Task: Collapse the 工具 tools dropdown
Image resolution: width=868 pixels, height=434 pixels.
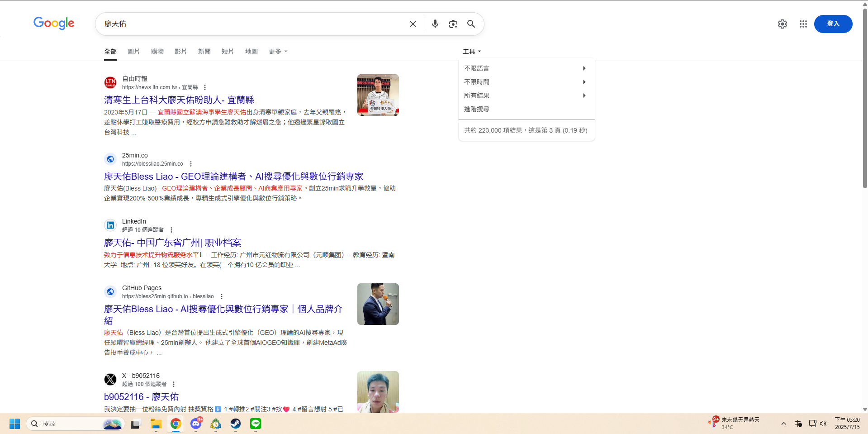Action: 472,52
